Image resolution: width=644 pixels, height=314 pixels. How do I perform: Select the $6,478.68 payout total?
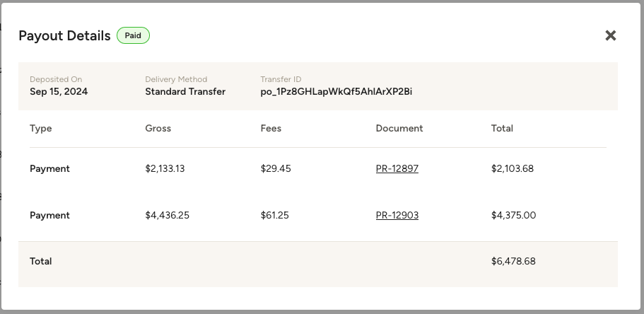[513, 262]
